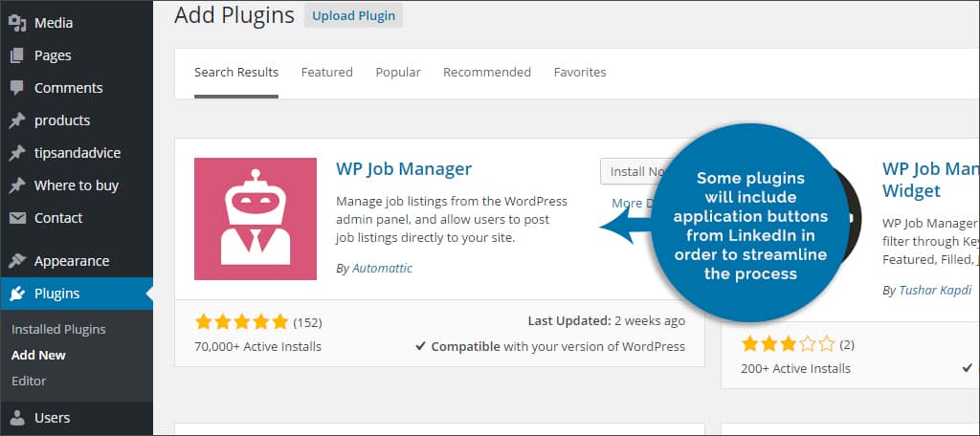Screen dimensions: 980x436
Task: Click the (152) ratings count
Action: coord(307,323)
